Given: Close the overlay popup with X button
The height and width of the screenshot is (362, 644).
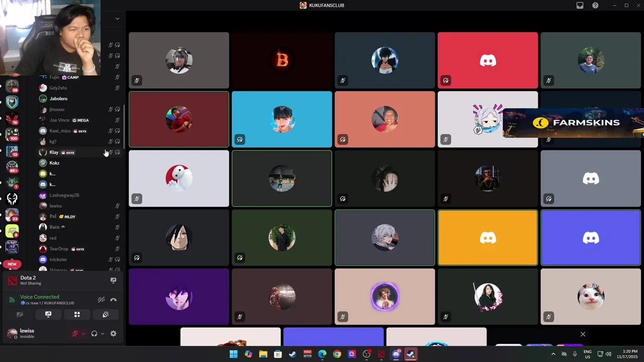Looking at the screenshot, I should (583, 334).
